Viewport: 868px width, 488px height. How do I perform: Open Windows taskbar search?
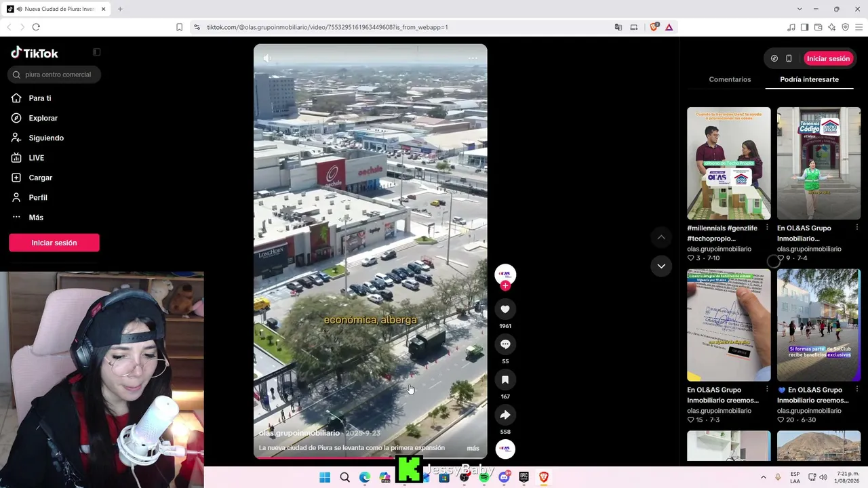[x=344, y=477]
